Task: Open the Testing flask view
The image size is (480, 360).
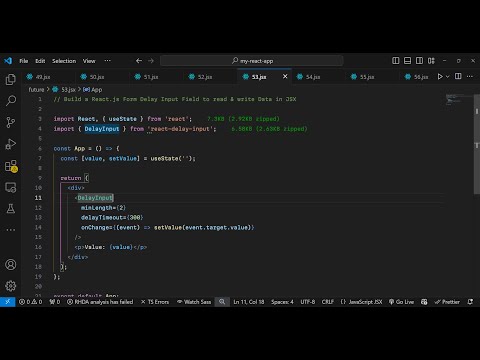Action: click(x=11, y=209)
